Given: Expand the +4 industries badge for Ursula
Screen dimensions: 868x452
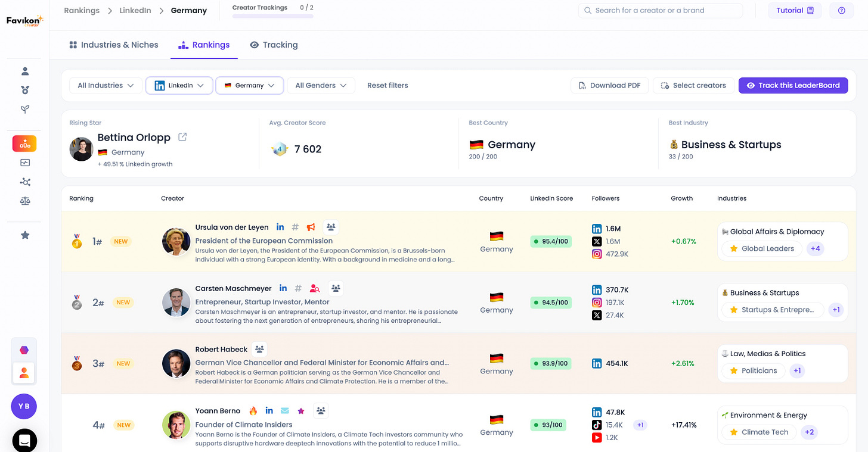Looking at the screenshot, I should pos(815,248).
